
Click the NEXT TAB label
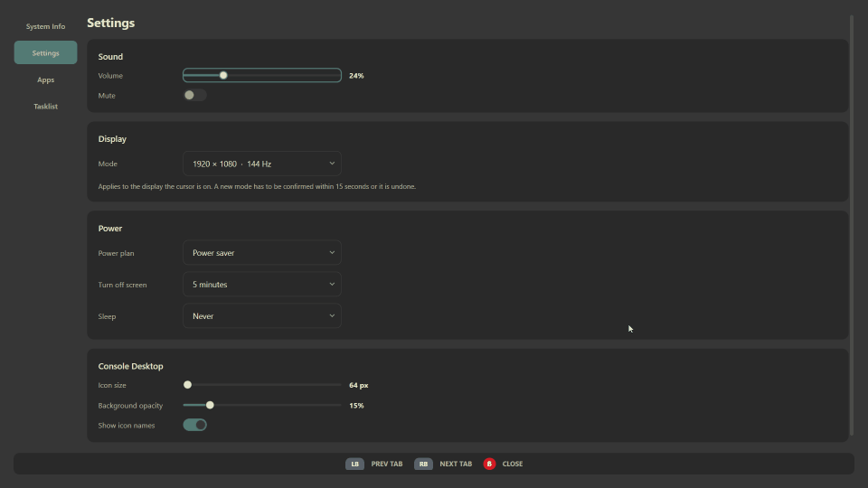point(456,464)
